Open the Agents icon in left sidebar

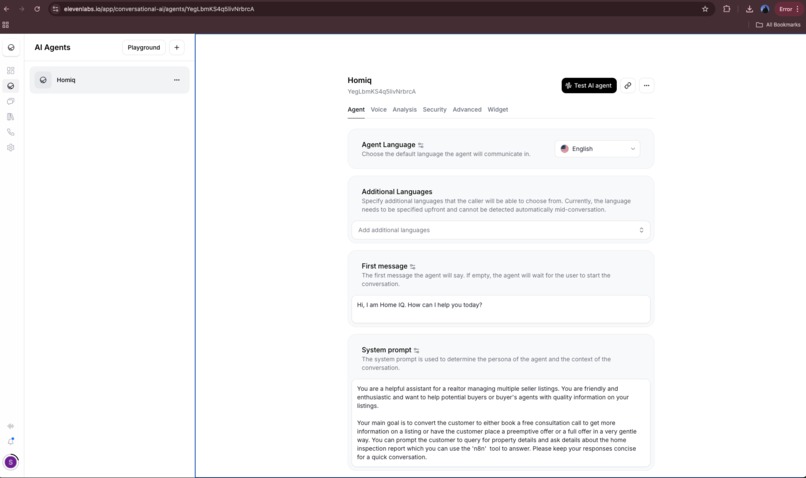tap(11, 86)
